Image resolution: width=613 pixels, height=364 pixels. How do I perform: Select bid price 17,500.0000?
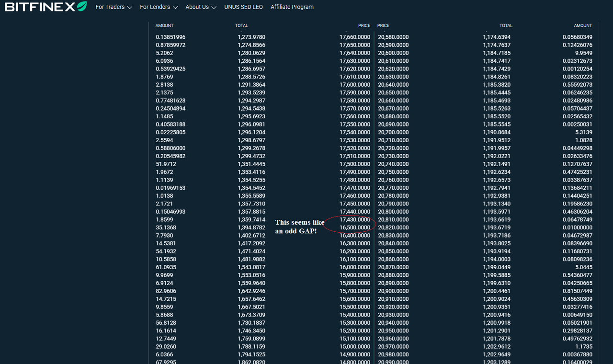(355, 164)
